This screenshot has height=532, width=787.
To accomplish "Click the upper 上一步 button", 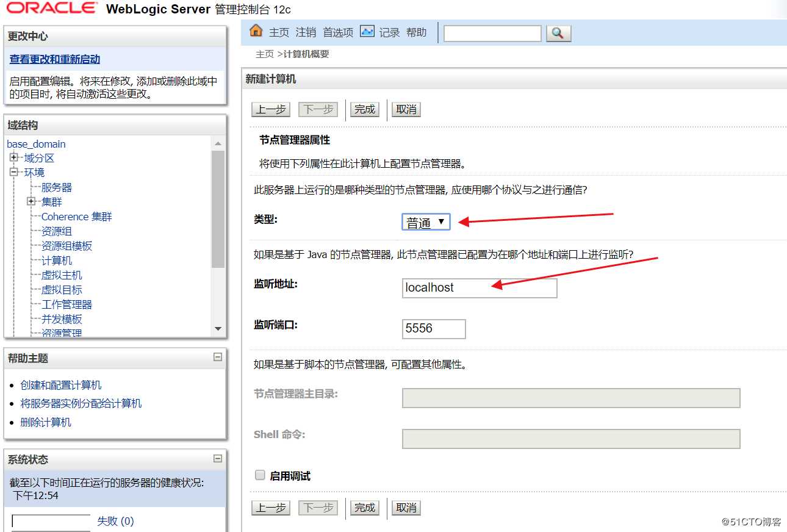I will tap(271, 110).
